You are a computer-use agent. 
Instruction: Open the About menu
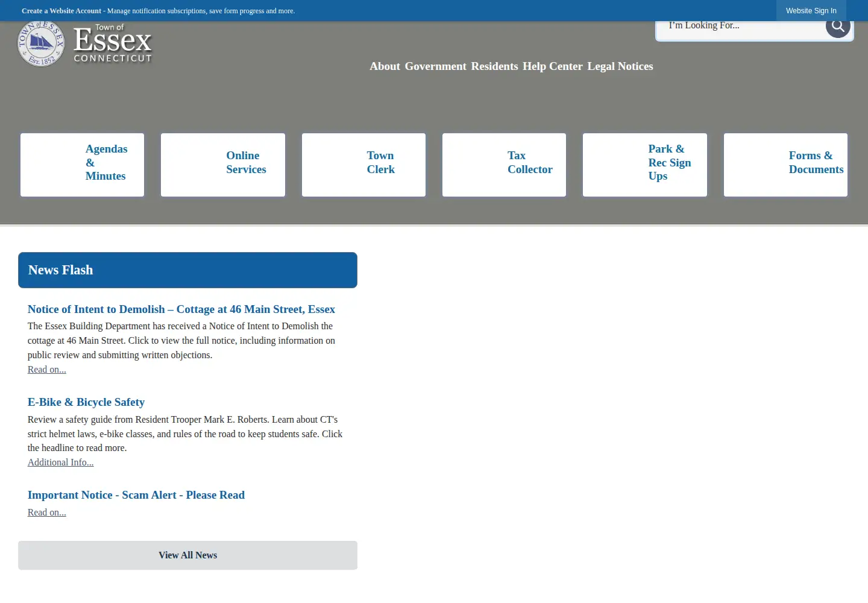pyautogui.click(x=385, y=66)
